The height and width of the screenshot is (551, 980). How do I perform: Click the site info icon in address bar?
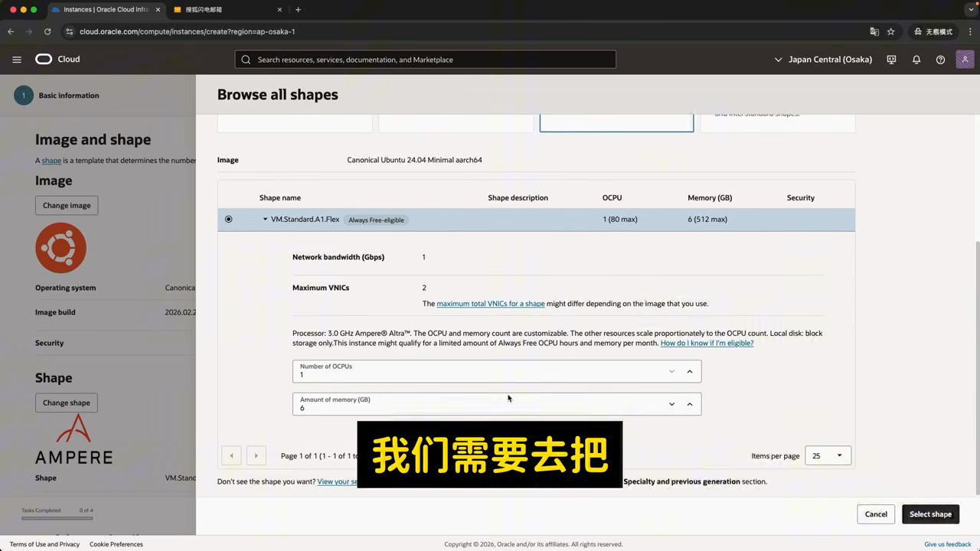(70, 31)
